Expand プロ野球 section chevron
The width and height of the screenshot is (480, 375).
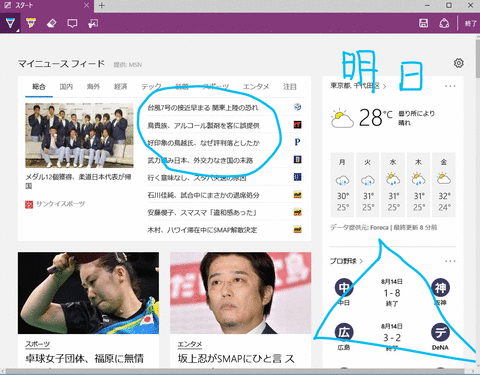tap(361, 261)
